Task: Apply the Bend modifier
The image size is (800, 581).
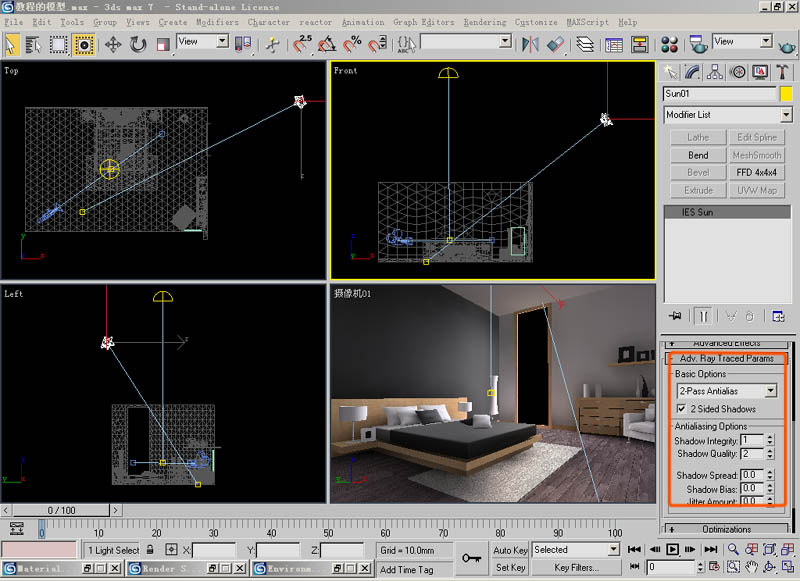Action: (x=698, y=155)
